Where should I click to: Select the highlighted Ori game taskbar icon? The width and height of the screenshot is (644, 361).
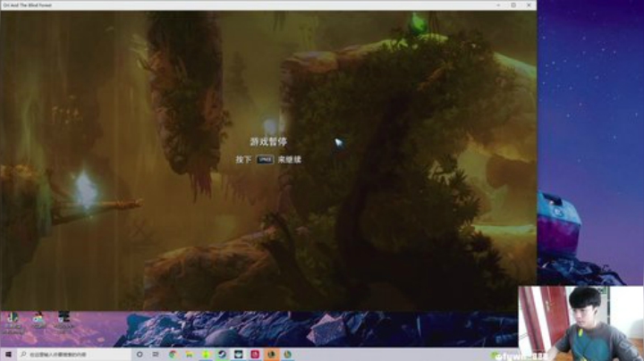pyautogui.click(x=272, y=354)
